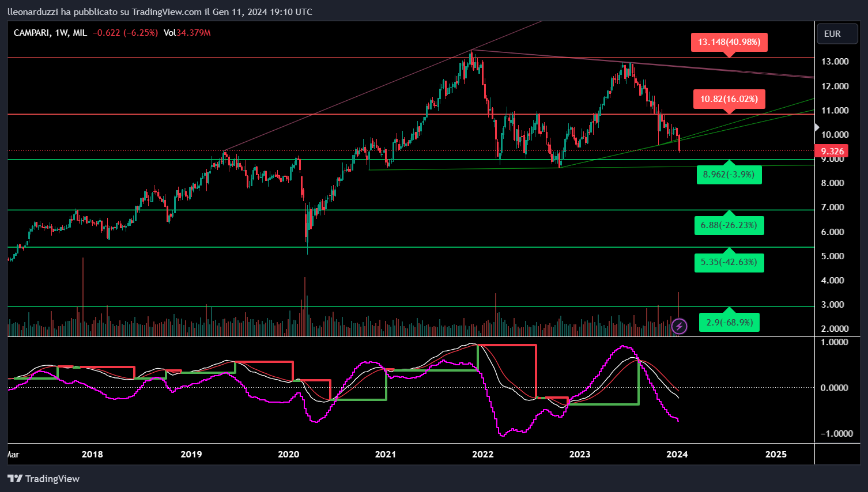Click the EUR currency button
Screen dimensions: 868x492
pyautogui.click(x=837, y=34)
